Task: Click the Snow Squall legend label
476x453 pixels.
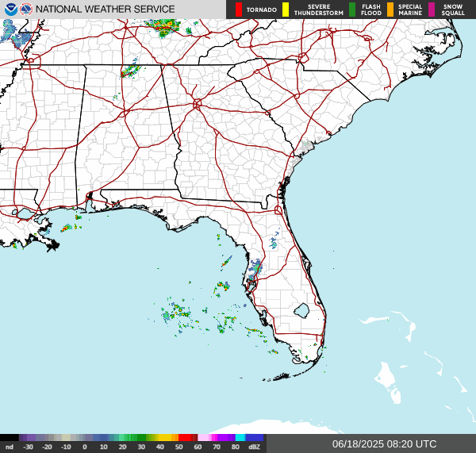Action: click(453, 10)
